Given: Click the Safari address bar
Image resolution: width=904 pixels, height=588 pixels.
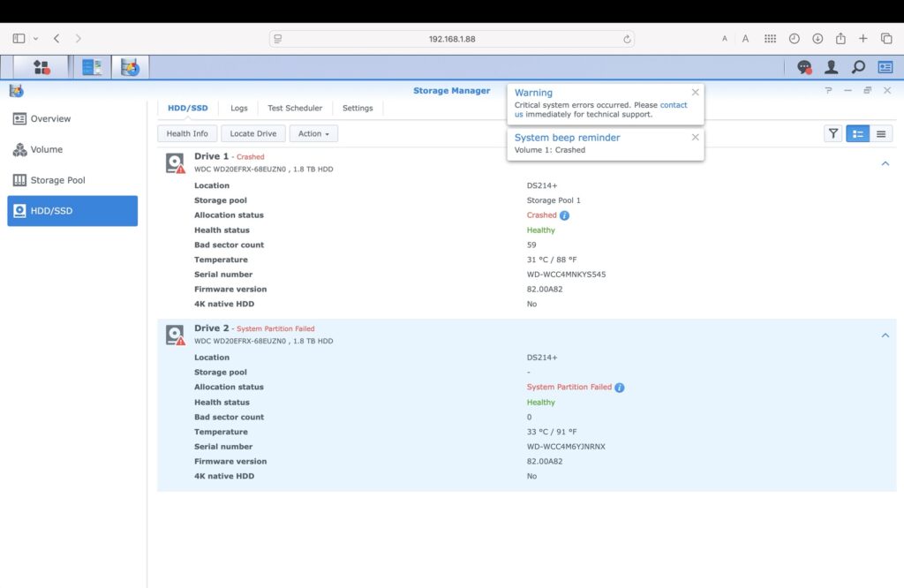Looking at the screenshot, I should [x=452, y=39].
